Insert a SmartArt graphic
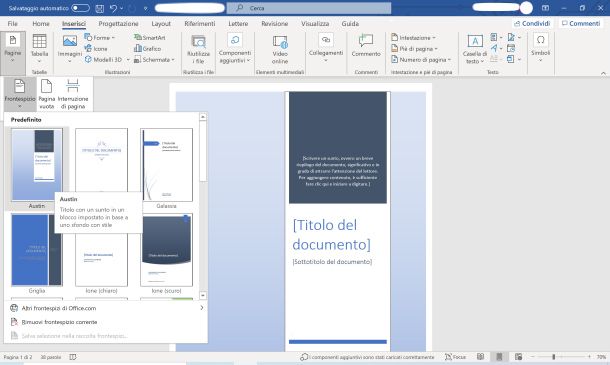Screen dimensions: 610x365 [150, 38]
